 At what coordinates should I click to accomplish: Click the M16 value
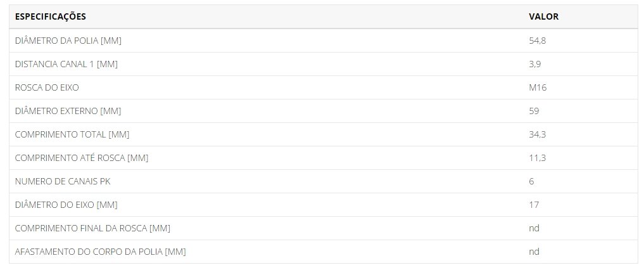[x=538, y=87]
